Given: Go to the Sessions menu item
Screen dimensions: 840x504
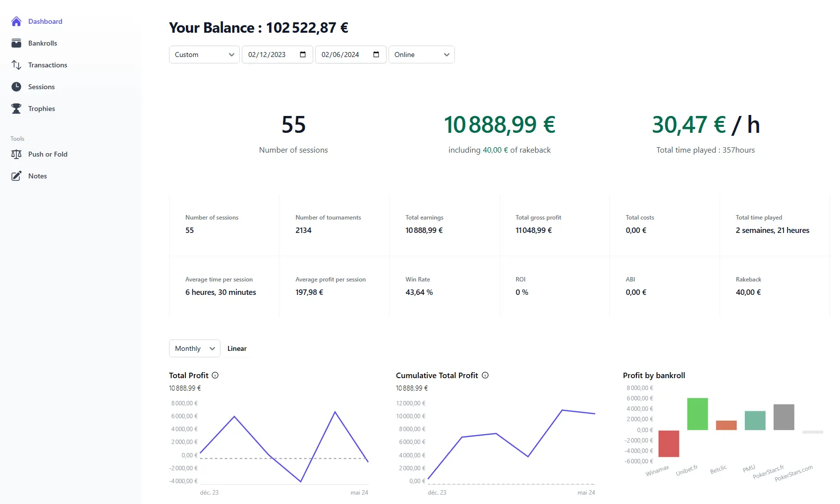Looking at the screenshot, I should 41,87.
